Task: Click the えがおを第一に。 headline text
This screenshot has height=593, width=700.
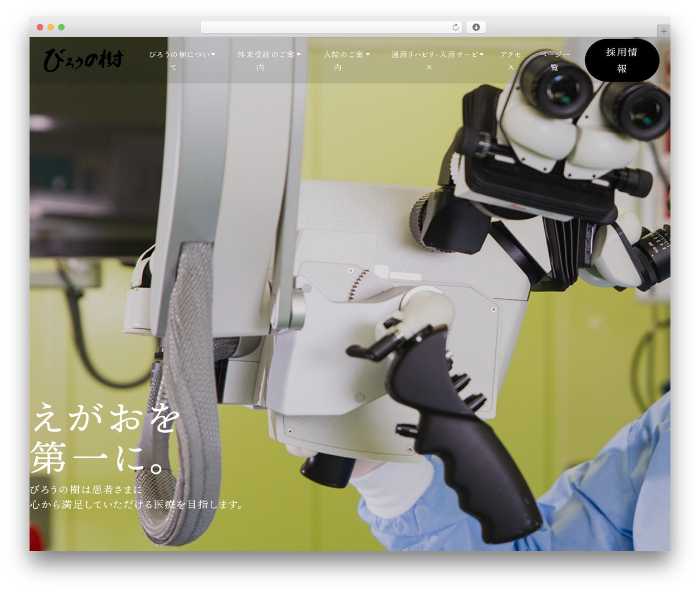Action: click(106, 438)
